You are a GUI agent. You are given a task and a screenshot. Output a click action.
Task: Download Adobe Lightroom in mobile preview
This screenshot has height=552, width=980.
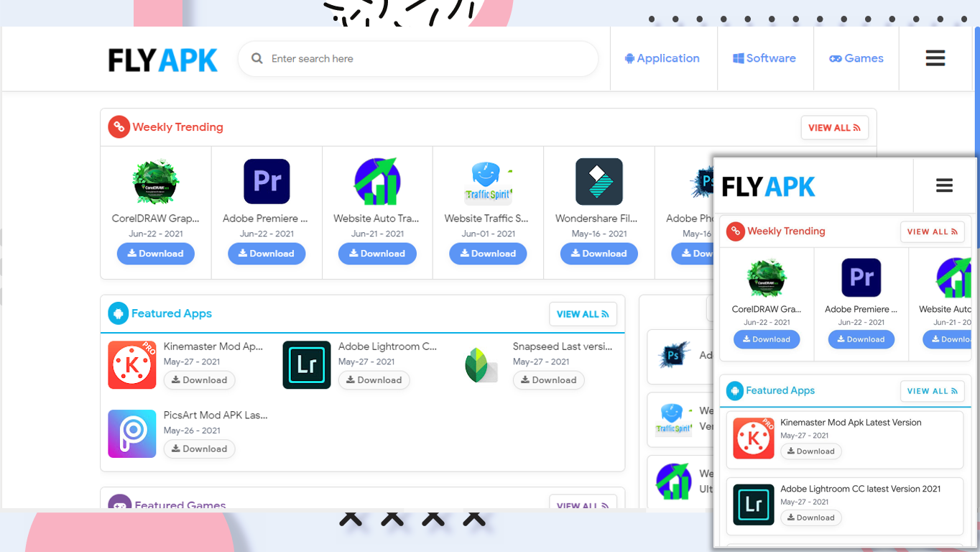tap(811, 517)
